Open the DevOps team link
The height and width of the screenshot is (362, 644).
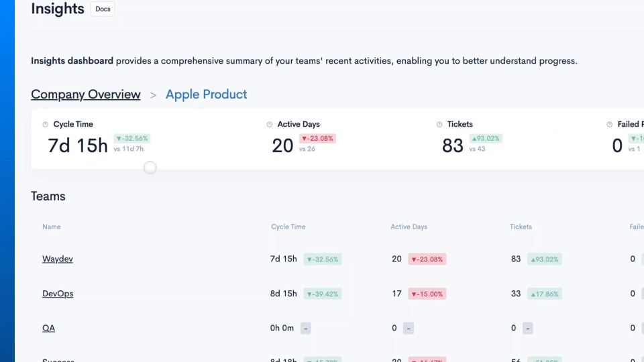(x=58, y=294)
